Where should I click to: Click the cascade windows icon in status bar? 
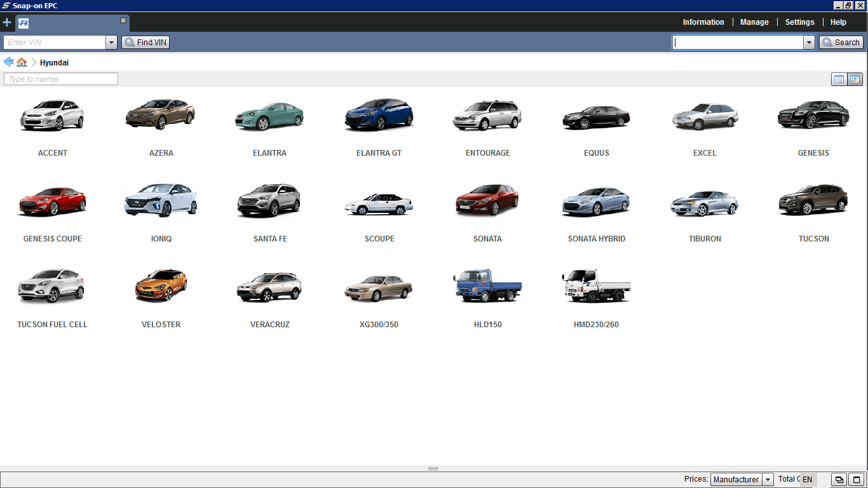(839, 480)
